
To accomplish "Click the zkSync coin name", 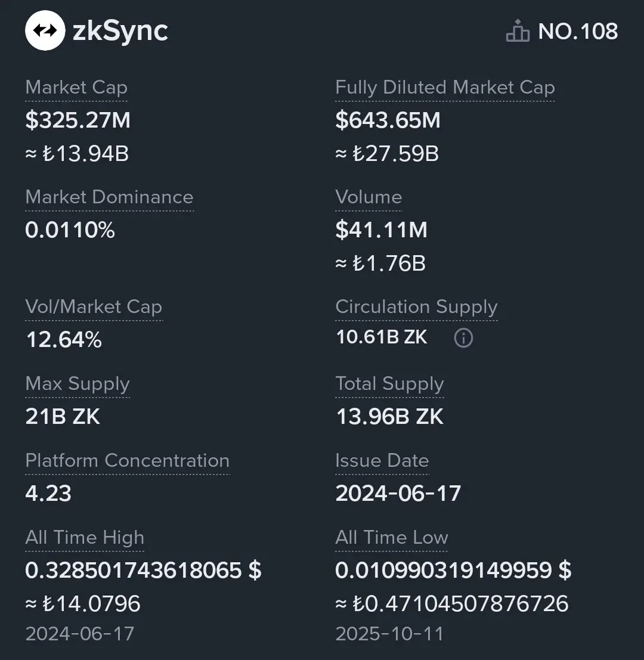I will click(120, 31).
